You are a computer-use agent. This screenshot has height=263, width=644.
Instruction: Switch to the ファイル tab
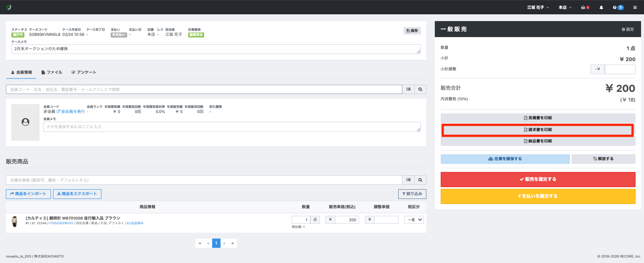[x=52, y=72]
